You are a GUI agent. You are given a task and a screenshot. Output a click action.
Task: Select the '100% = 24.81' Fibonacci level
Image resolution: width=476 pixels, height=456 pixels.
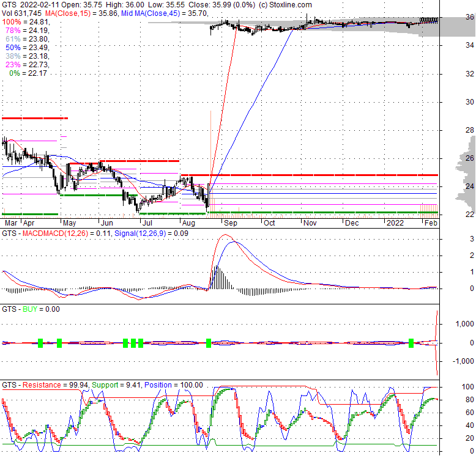tap(26, 22)
